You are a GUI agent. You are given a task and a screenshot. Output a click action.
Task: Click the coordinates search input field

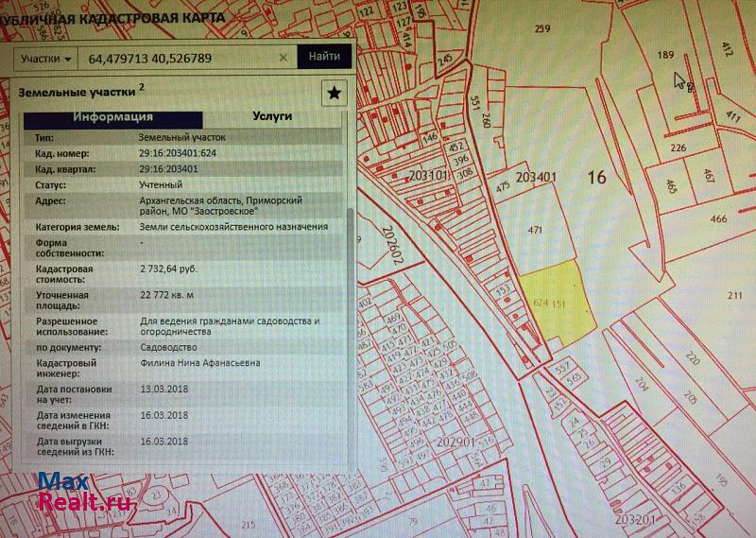tap(180, 58)
